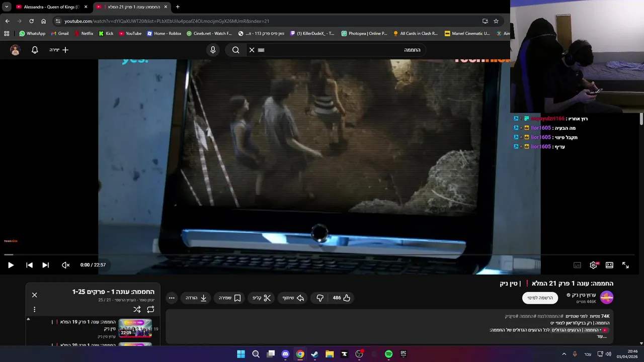This screenshot has width=644, height=362.
Task: Open the TeenNick channel avatar
Action: (x=607, y=298)
